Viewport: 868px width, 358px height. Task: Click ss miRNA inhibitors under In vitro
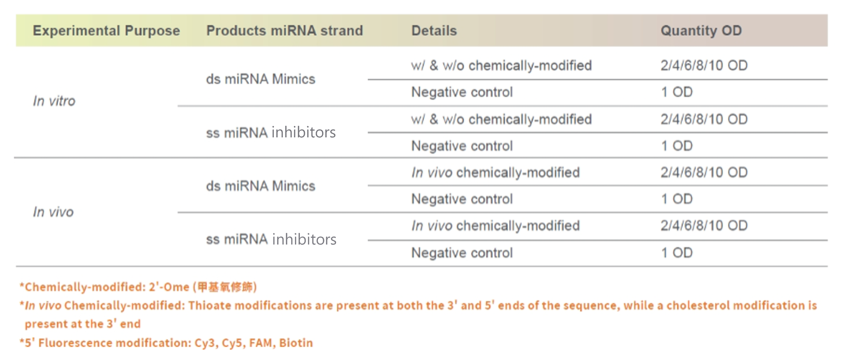tap(271, 133)
